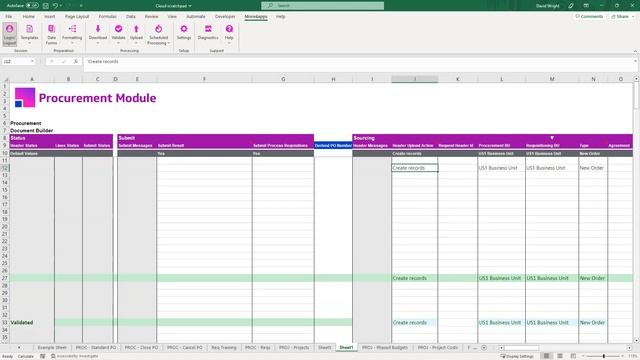640x360 pixels.
Task: Open the Req Training sheet tab
Action: pos(224,348)
